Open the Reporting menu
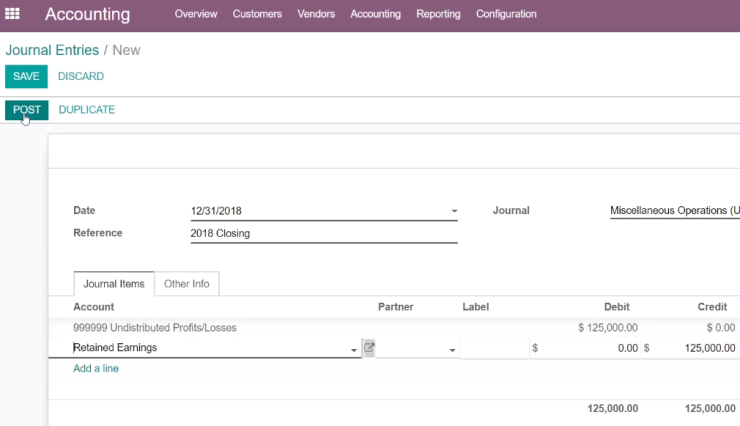Viewport: 740px width, 426px height. coord(438,14)
